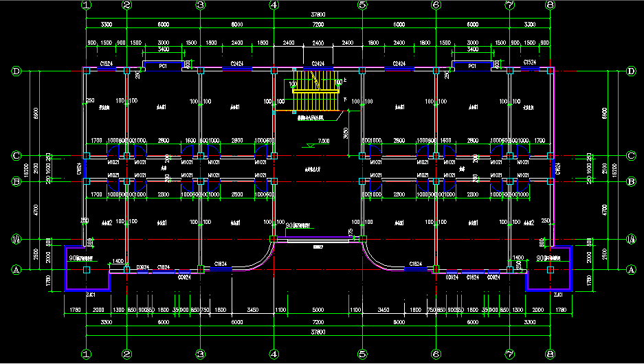Click the left PC1 window label
The height and width of the screenshot is (364, 644).
click(x=164, y=67)
